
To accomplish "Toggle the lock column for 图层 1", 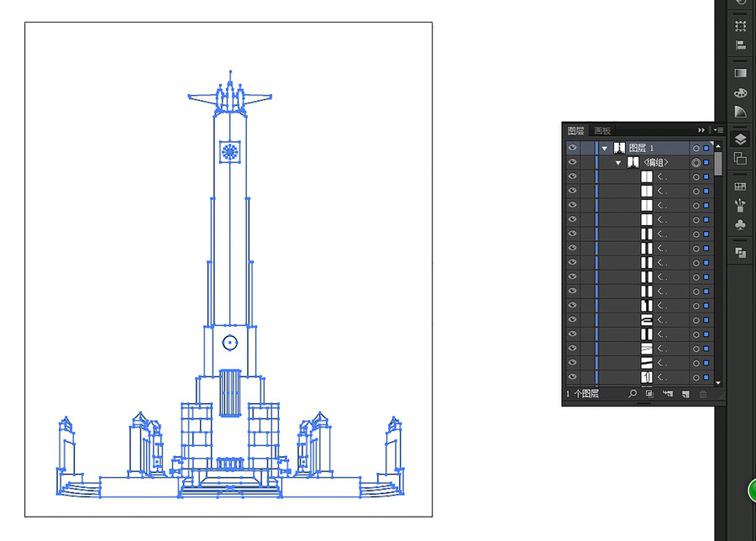I will [587, 148].
